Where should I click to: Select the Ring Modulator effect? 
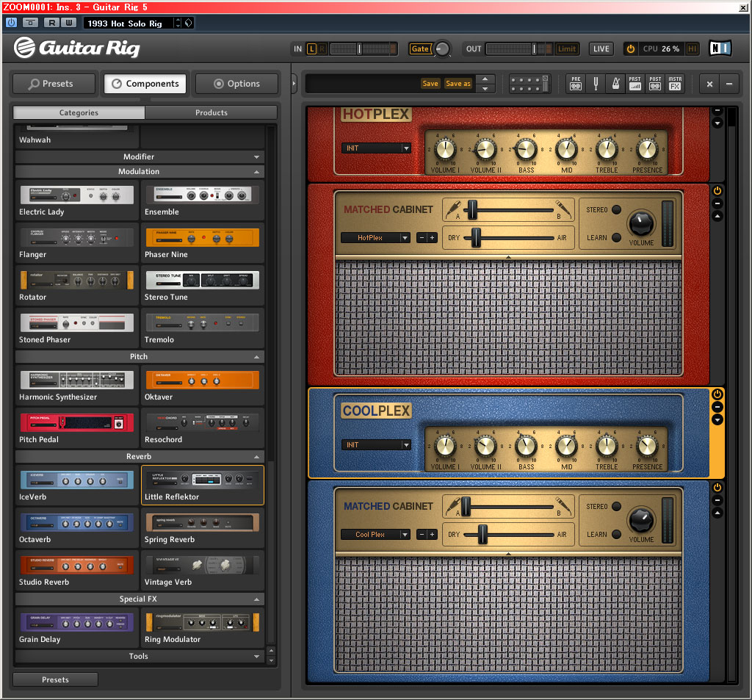click(203, 627)
